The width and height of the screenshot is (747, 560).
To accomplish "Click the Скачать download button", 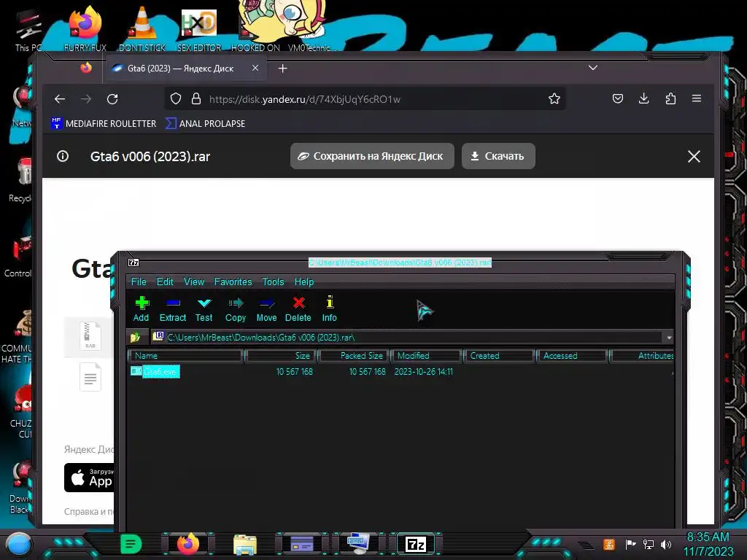I will click(498, 156).
